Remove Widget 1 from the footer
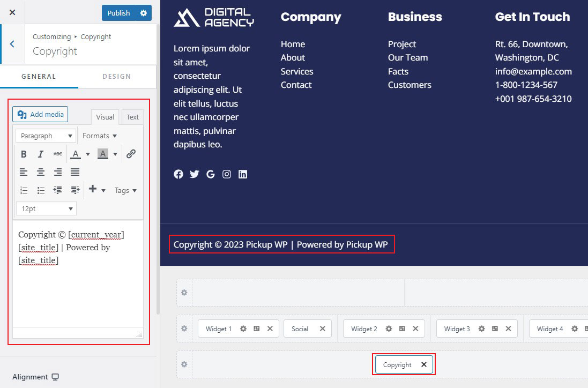This screenshot has height=388, width=588. 270,329
